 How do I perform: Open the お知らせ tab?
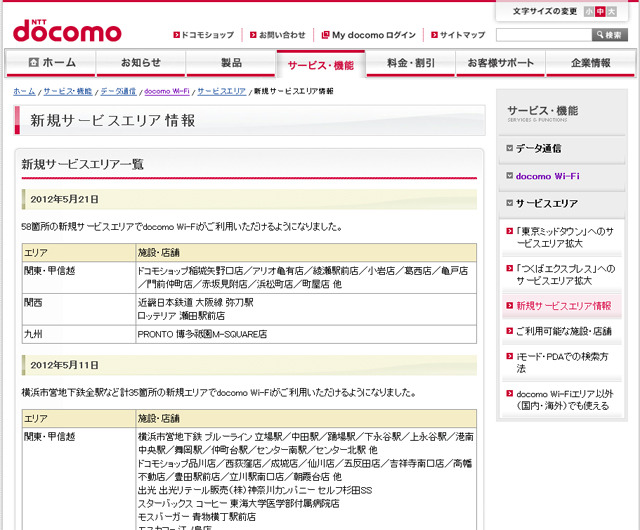[141, 63]
